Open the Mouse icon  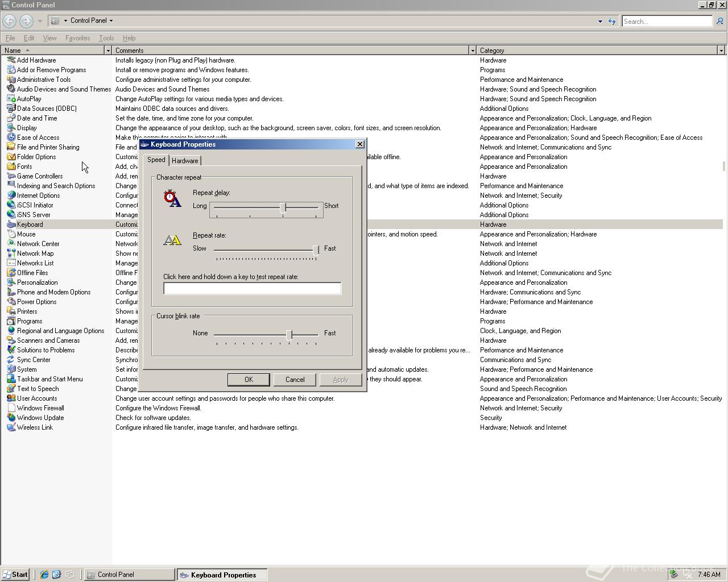click(x=11, y=234)
